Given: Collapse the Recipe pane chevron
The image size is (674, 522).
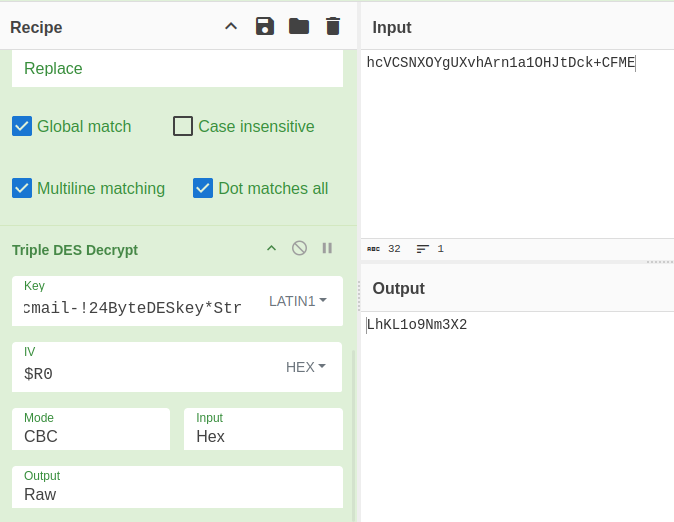Looking at the screenshot, I should [231, 26].
